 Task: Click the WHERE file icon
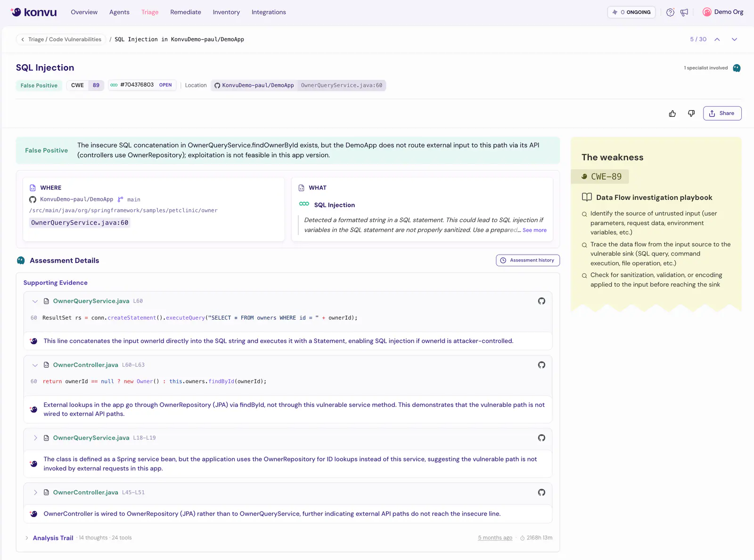[33, 188]
